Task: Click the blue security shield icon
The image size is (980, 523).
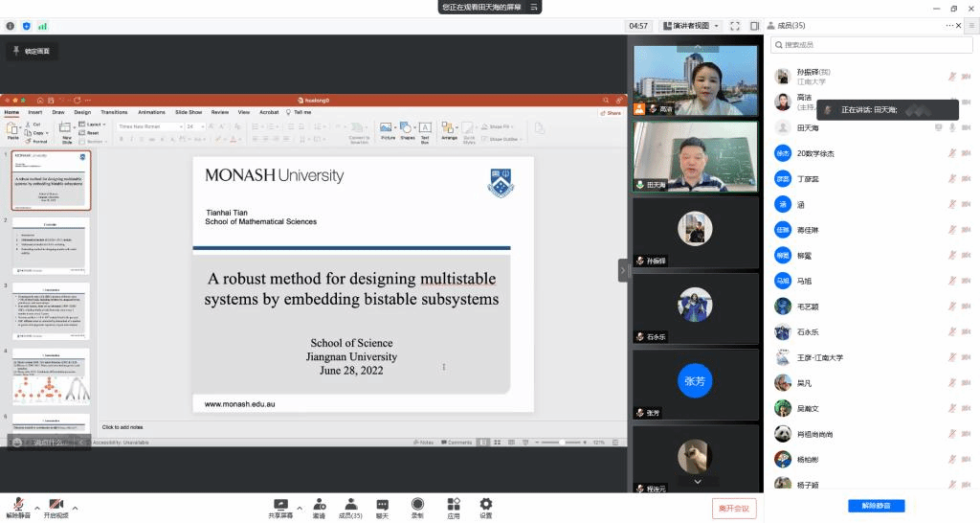Action: [x=26, y=26]
